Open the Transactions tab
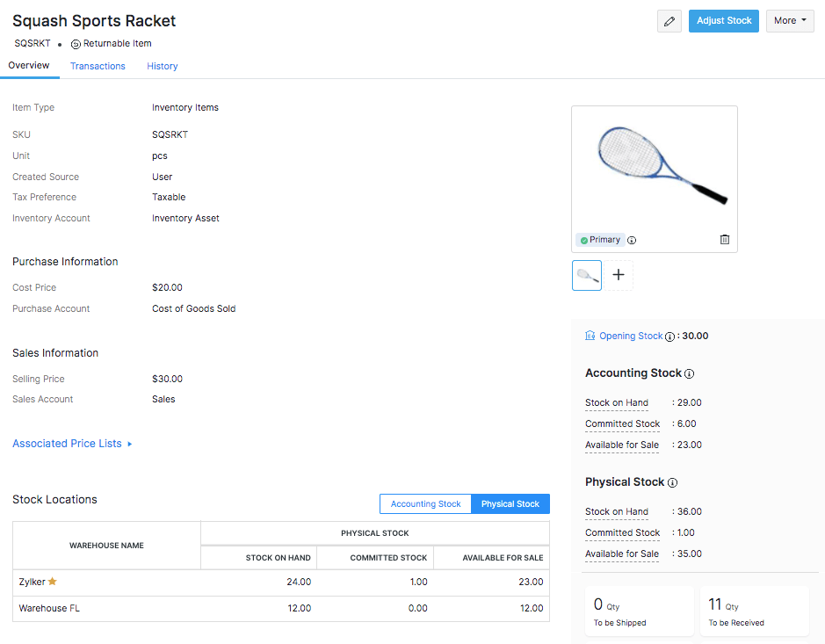 [98, 66]
